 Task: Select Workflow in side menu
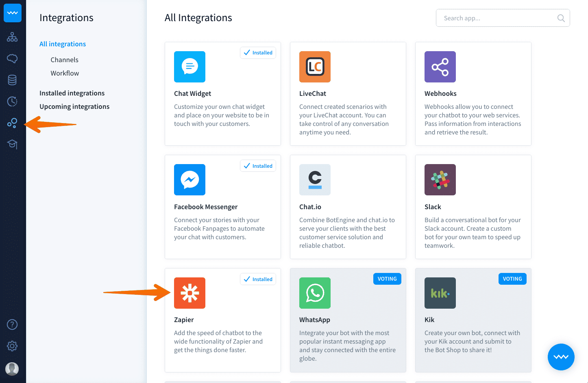coord(65,73)
